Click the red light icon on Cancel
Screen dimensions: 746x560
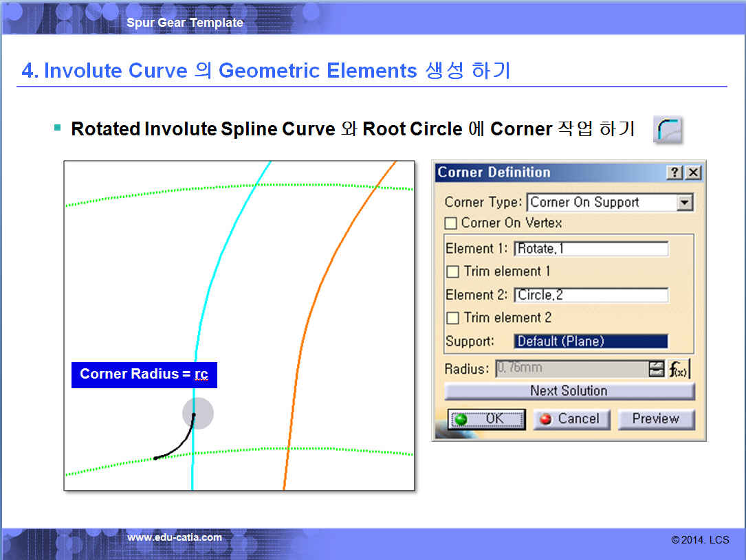(546, 419)
